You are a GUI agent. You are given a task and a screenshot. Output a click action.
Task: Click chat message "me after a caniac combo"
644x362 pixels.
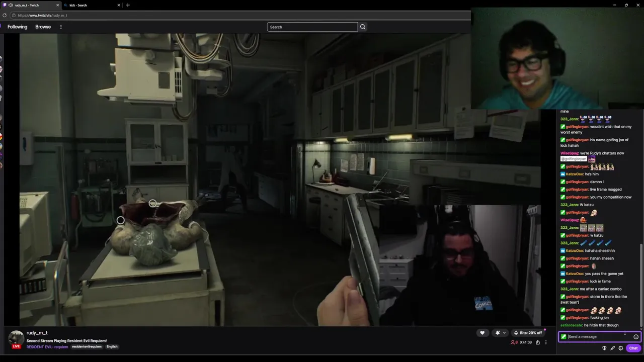click(x=601, y=289)
